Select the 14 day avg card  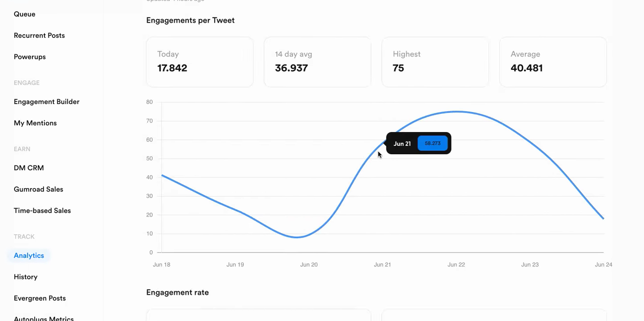tap(317, 62)
